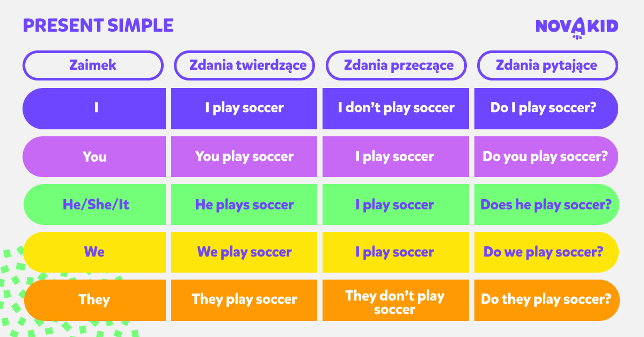Click the Novakid rocket logo
The width and height of the screenshot is (644, 337).
(x=577, y=26)
